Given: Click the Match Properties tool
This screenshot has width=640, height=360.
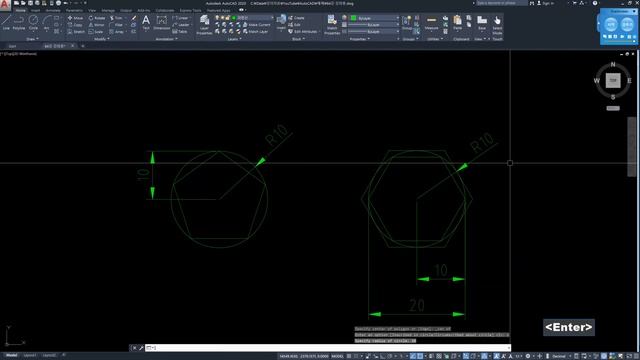Looking at the screenshot, I should [x=332, y=24].
